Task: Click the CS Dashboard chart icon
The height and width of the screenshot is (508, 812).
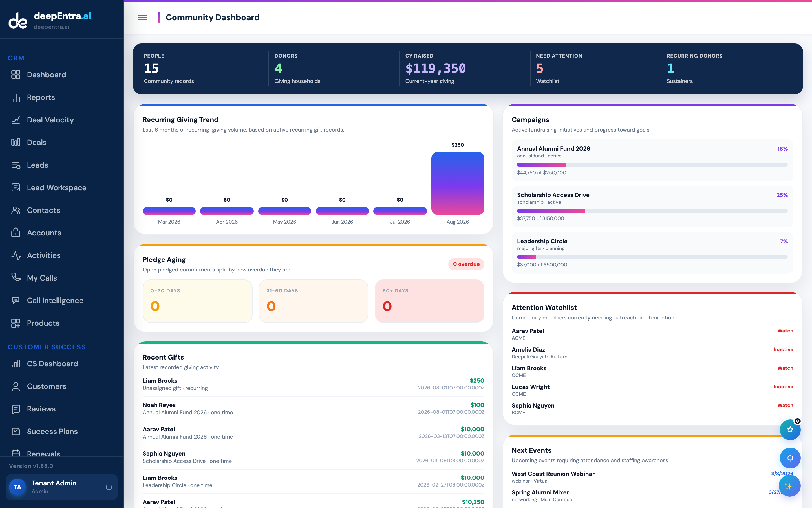Action: point(16,364)
